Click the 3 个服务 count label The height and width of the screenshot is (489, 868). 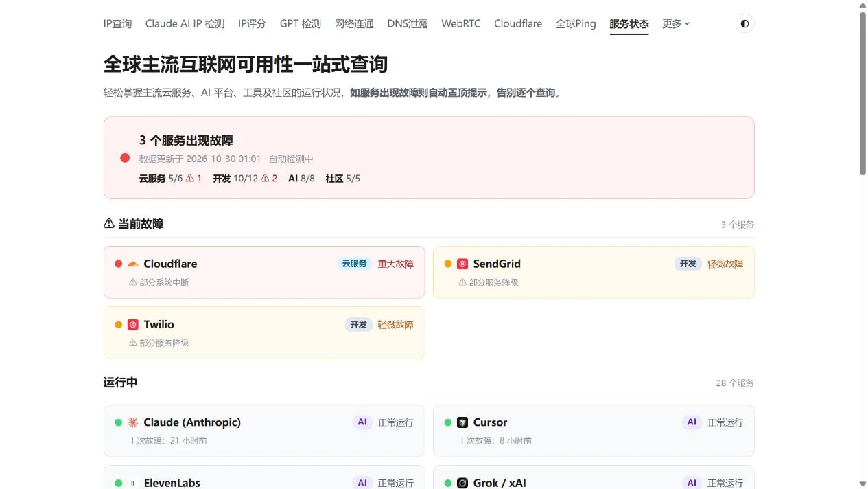pyautogui.click(x=738, y=225)
